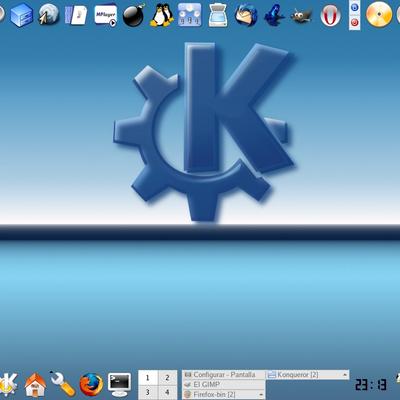Open the Konsole terminal icon
Image resolution: width=400 pixels, height=400 pixels.
click(119, 385)
